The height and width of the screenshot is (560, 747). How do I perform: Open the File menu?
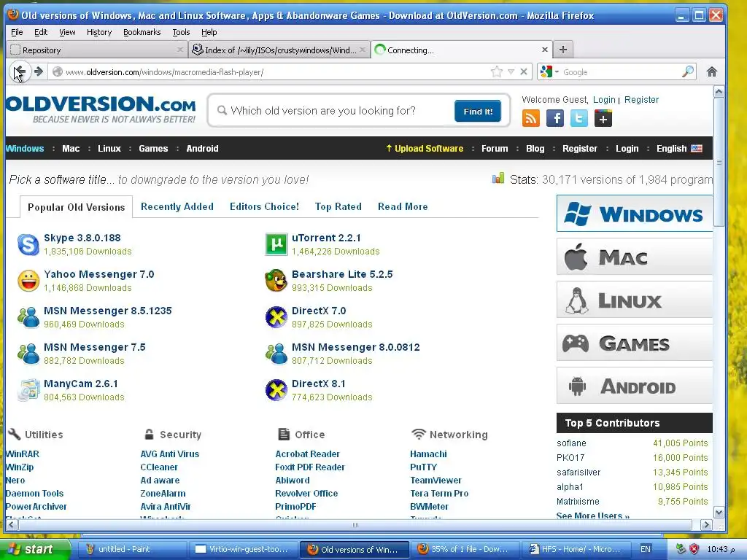click(17, 32)
